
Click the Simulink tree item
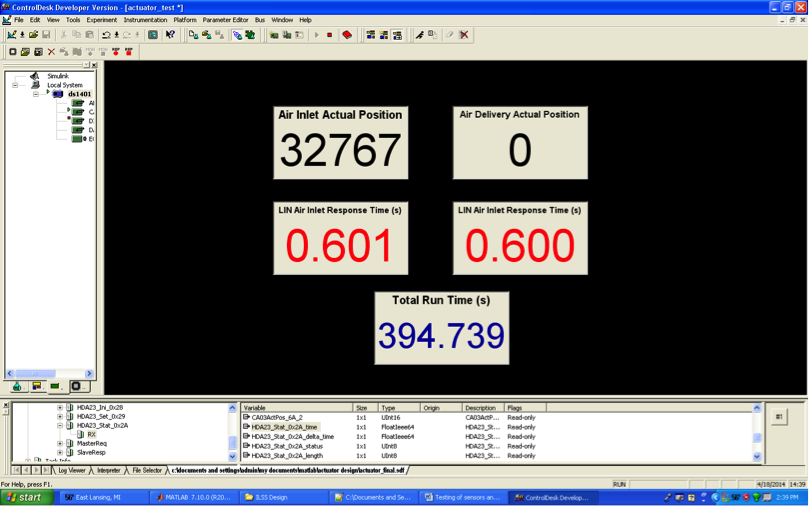pos(58,76)
